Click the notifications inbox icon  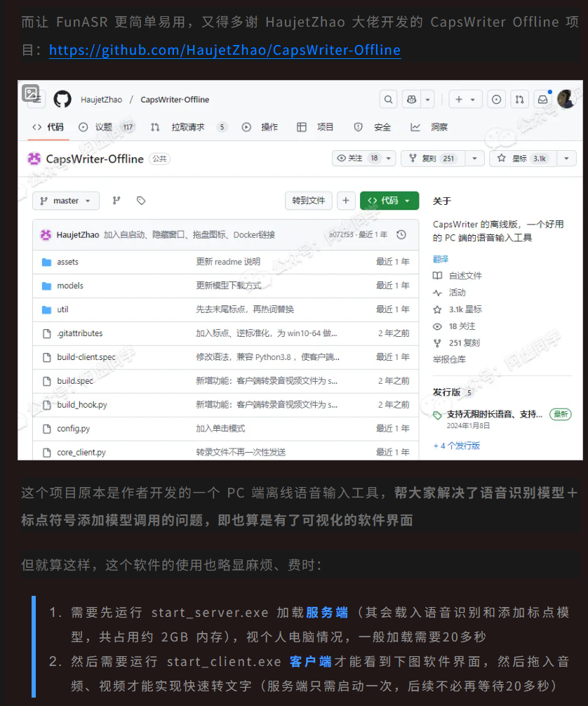542,100
